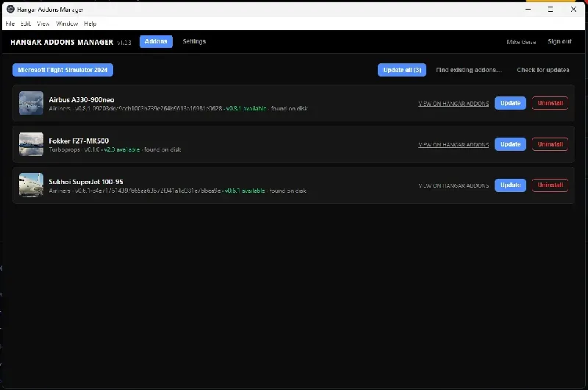Image resolution: width=588 pixels, height=390 pixels.
Task: Open the Help menu
Action: point(90,24)
